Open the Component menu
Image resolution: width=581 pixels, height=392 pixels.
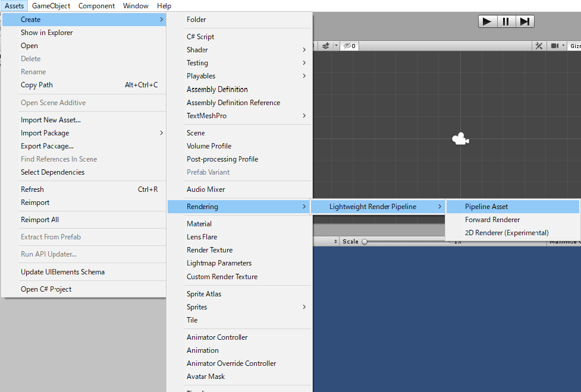click(x=96, y=6)
